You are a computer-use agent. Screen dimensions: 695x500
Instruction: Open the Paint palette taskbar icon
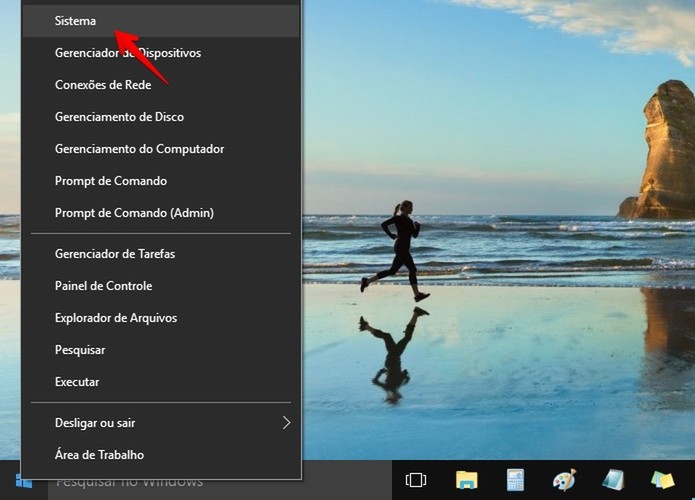click(x=565, y=480)
